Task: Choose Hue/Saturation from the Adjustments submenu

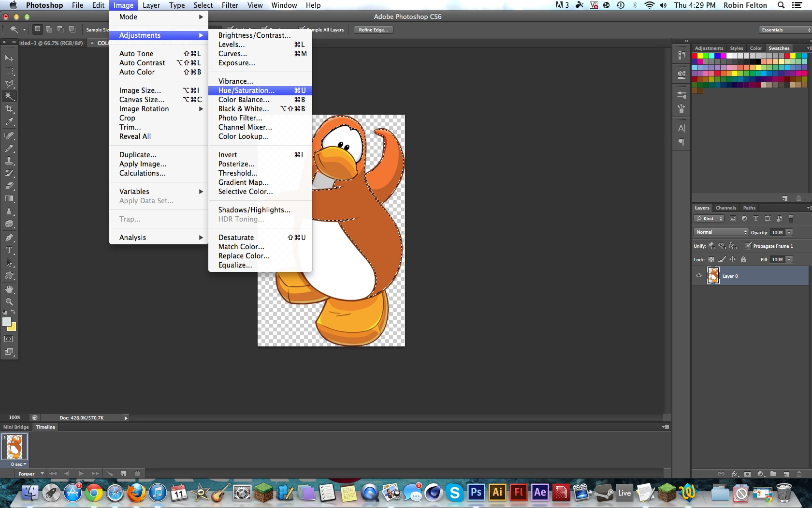Action: click(246, 90)
